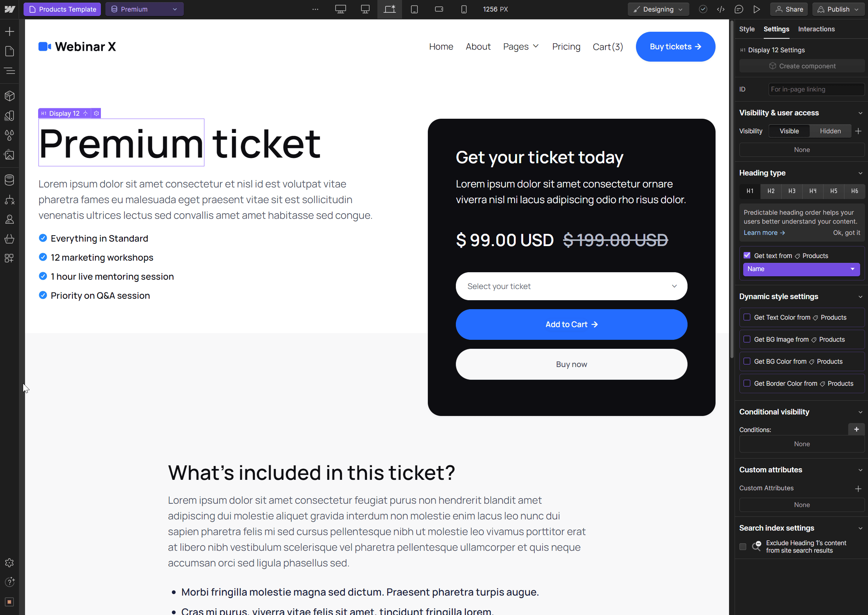
Task: Collapse the Conditional visibility section
Action: coord(860,412)
